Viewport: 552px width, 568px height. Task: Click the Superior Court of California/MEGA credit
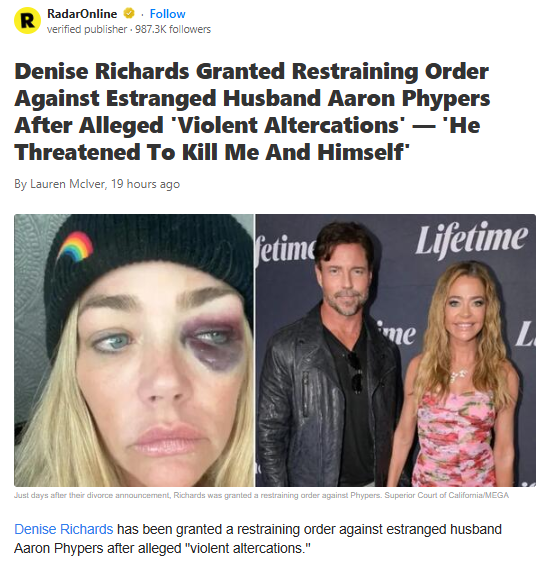[x=447, y=495]
